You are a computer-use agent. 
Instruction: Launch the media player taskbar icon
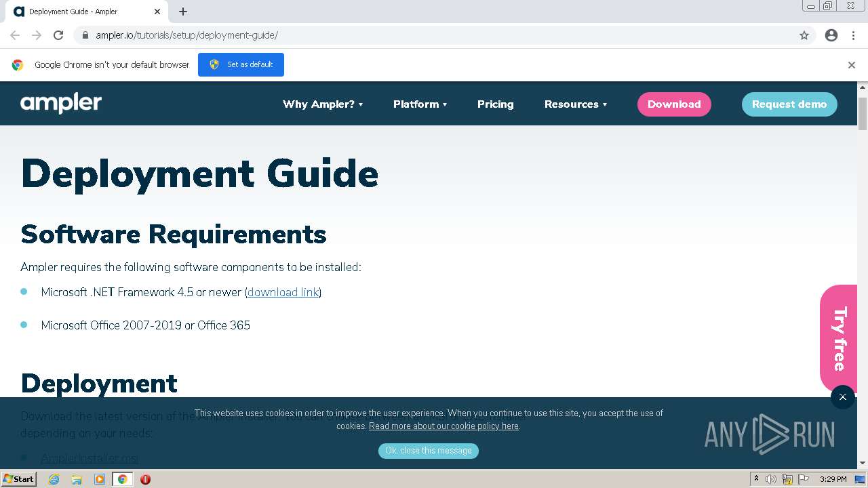(100, 479)
